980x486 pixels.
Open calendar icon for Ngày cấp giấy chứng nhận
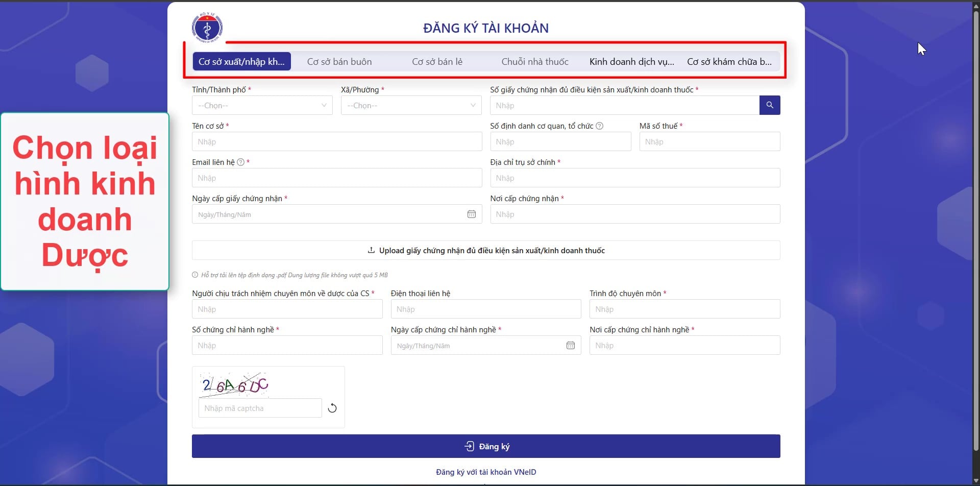click(x=472, y=214)
